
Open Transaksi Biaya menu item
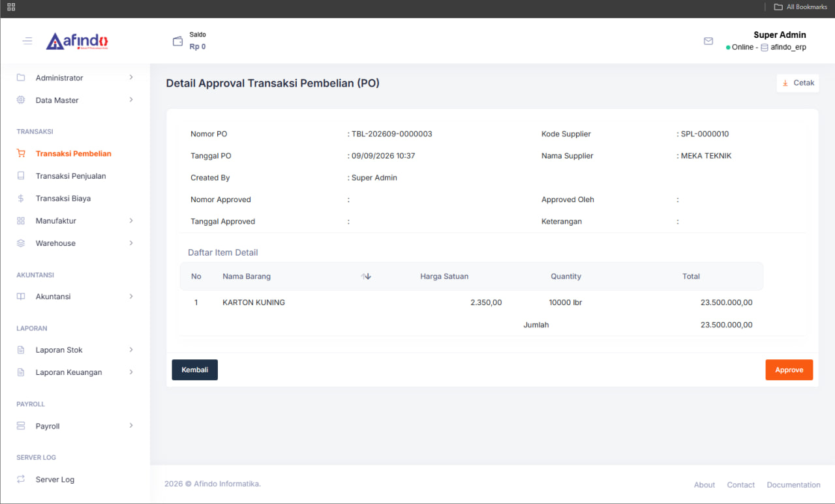tap(63, 198)
